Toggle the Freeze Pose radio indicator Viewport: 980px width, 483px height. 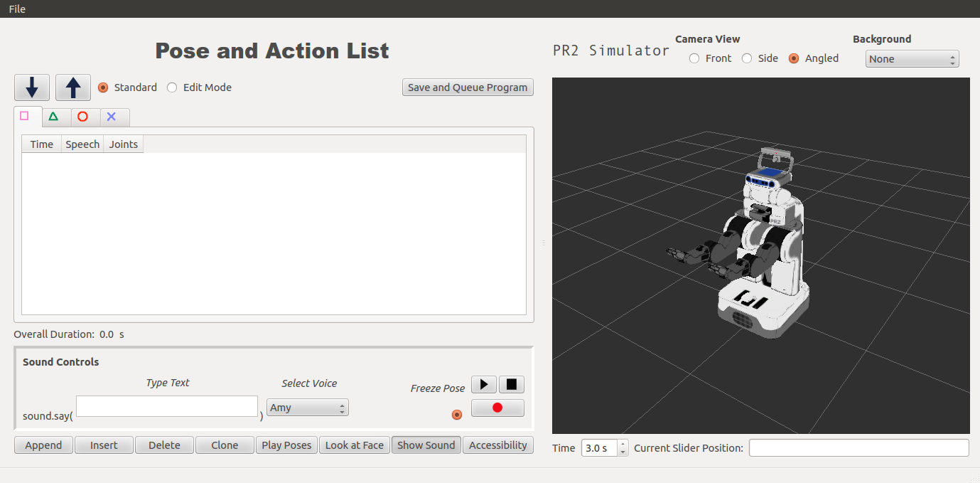click(x=457, y=414)
